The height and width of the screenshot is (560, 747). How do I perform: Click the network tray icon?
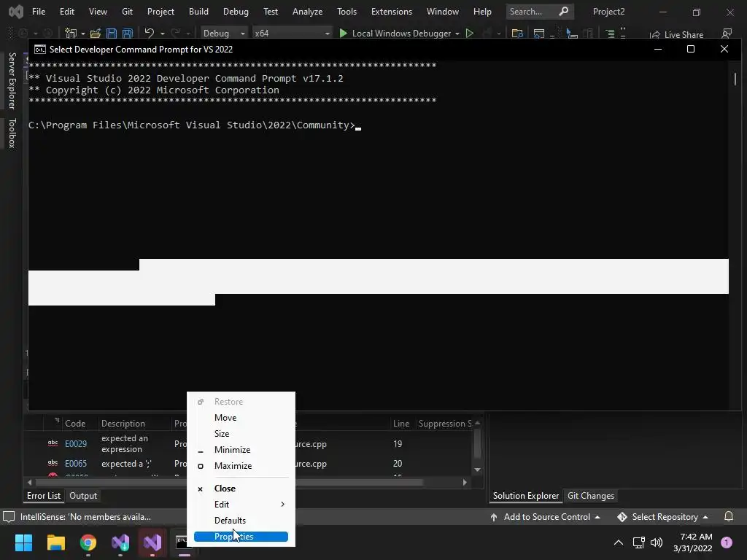point(638,542)
